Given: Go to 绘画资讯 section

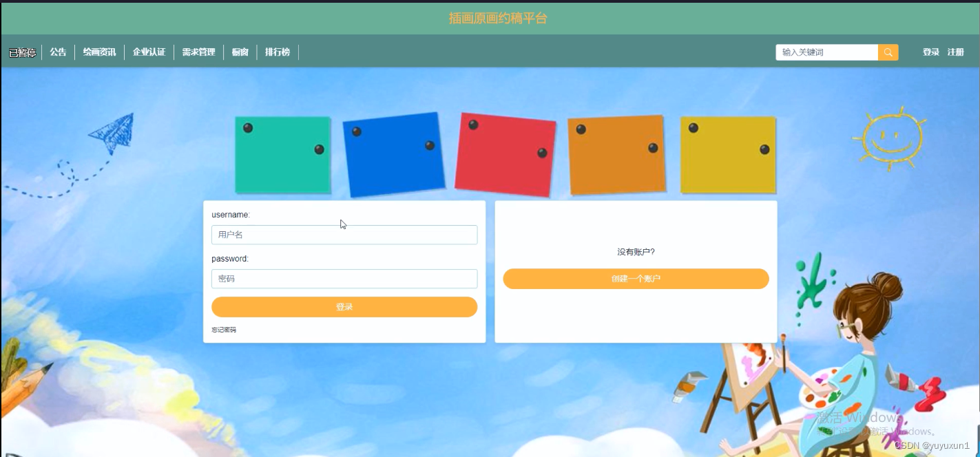Looking at the screenshot, I should pos(100,52).
